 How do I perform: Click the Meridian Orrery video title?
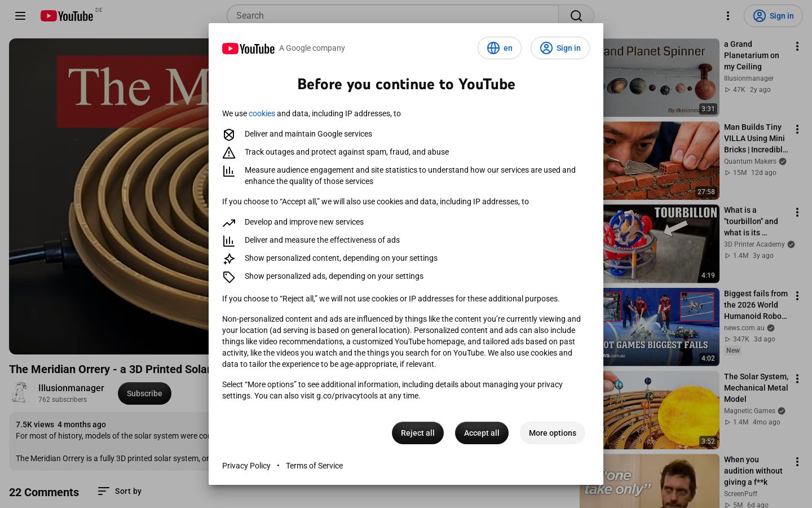[109, 369]
